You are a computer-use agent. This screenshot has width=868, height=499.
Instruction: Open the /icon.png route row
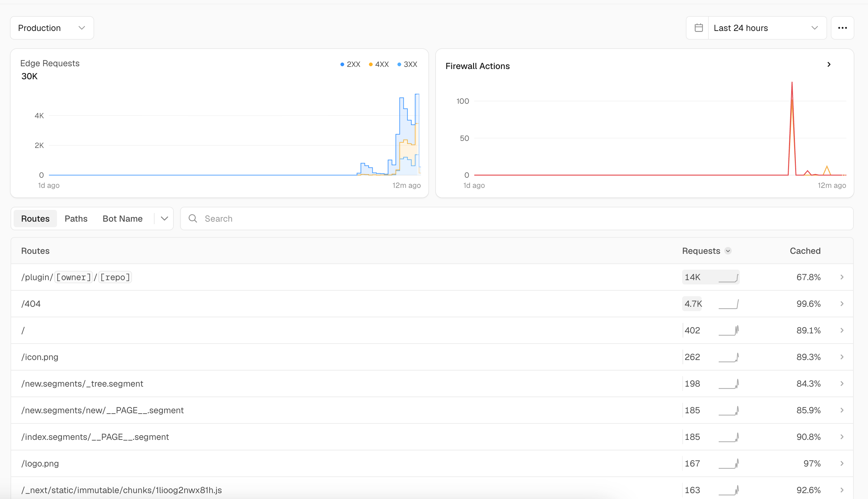pyautogui.click(x=432, y=357)
